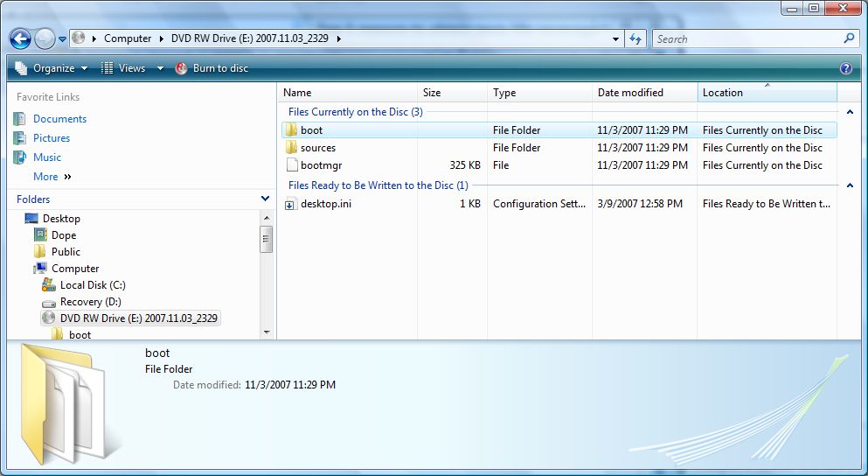Expand the arrow after the DVD RW Drive breadcrumb
Image resolution: width=868 pixels, height=476 pixels.
pos(339,38)
